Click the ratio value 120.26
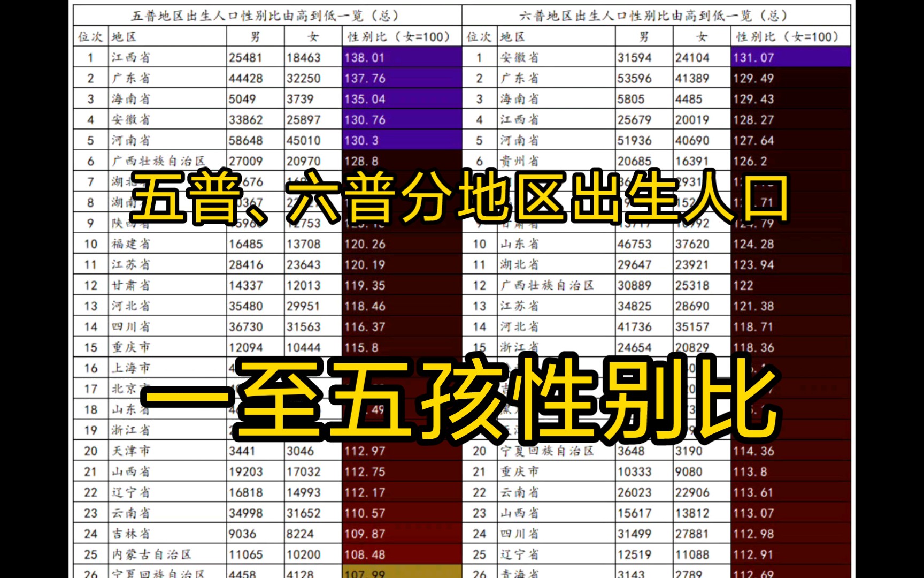Viewport: 924px width, 578px height. tap(365, 244)
